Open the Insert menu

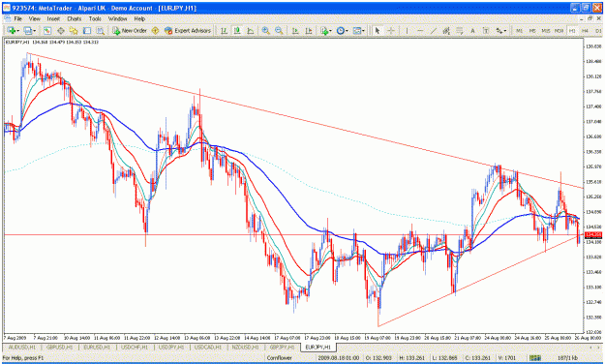53,18
